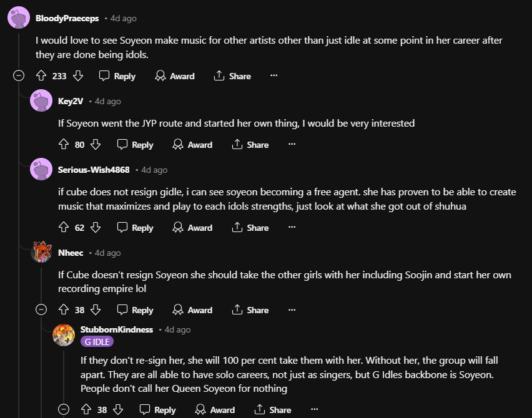Collapse StubbornKindness' reply thread
This screenshot has width=532, height=418.
click(64, 410)
